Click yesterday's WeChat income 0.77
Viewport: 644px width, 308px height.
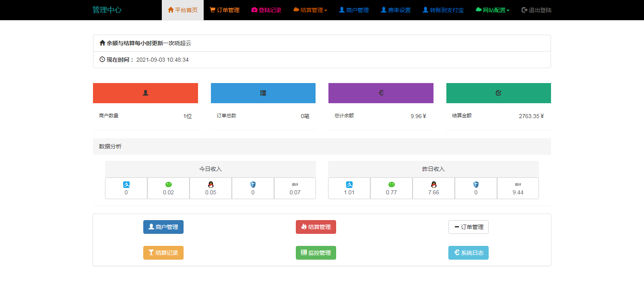pyautogui.click(x=392, y=192)
